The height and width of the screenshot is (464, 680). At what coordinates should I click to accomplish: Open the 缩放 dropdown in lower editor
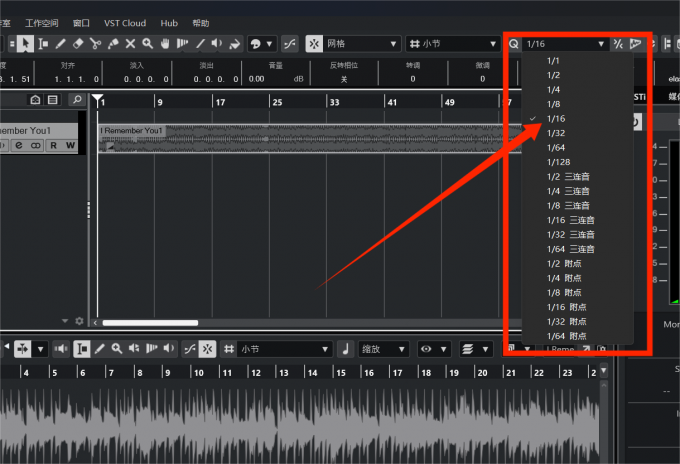(x=383, y=349)
